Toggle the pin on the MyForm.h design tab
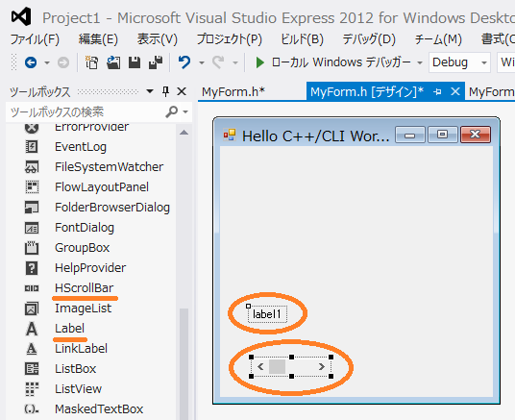Image resolution: width=515 pixels, height=420 pixels. (x=437, y=91)
